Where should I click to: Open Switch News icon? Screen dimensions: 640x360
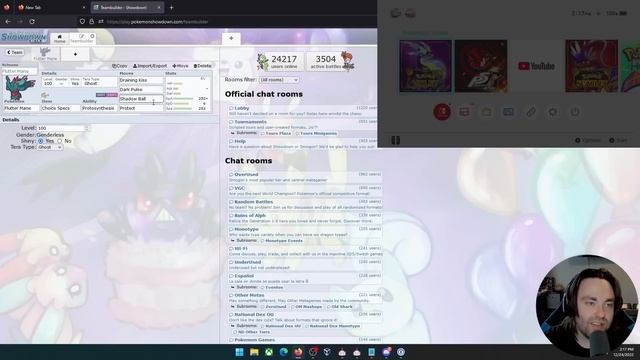(x=464, y=112)
